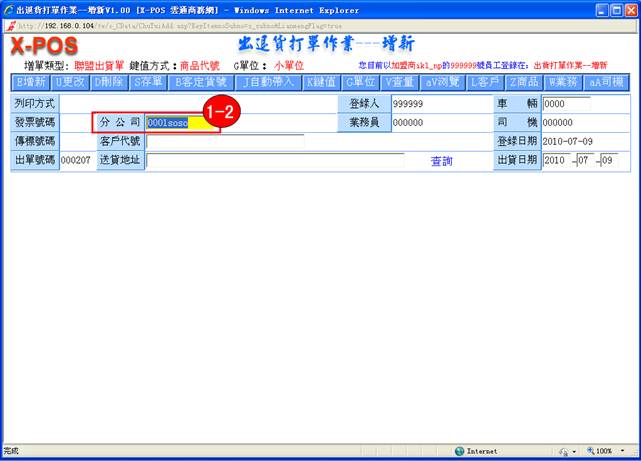Open B客定貨號 from the toolbar
This screenshot has width=641, height=461.
[x=201, y=82]
